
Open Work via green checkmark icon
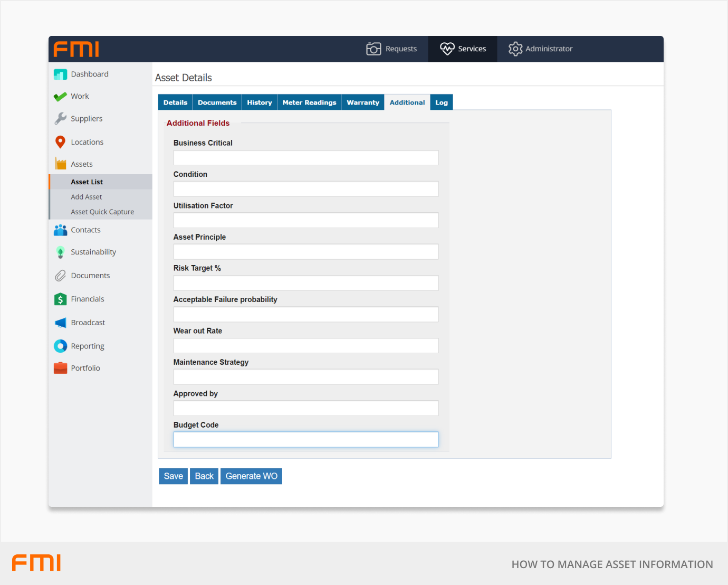[60, 97]
